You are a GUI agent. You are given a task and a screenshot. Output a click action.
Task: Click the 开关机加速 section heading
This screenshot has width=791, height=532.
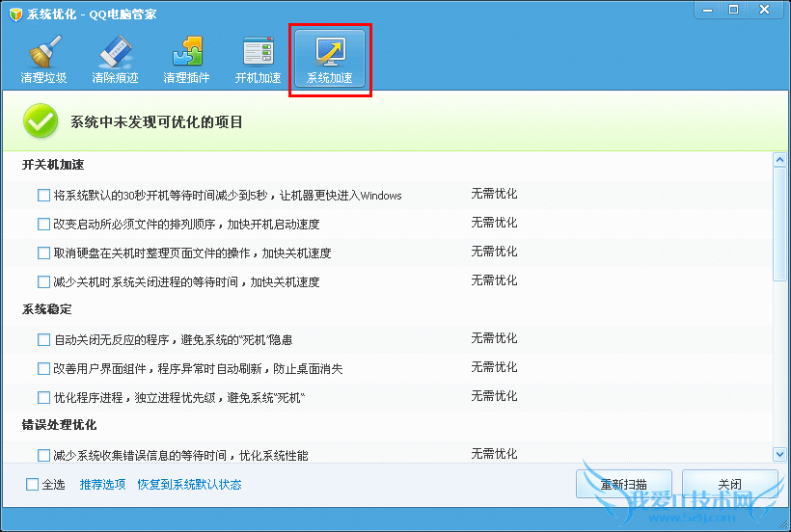coord(52,165)
